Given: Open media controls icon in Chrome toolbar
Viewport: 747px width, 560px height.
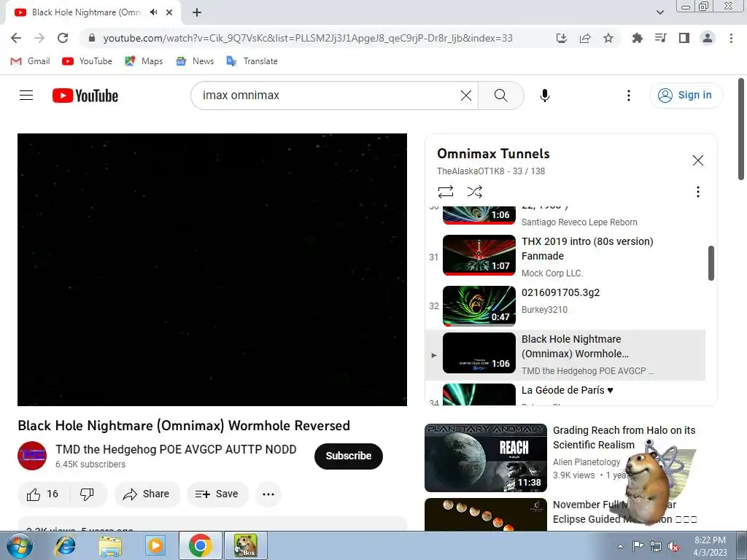Looking at the screenshot, I should click(660, 38).
